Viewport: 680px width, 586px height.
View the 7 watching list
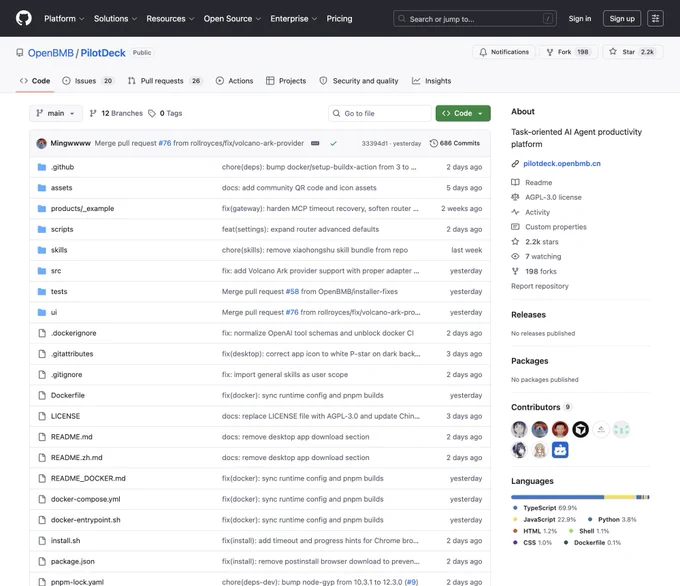[543, 257]
